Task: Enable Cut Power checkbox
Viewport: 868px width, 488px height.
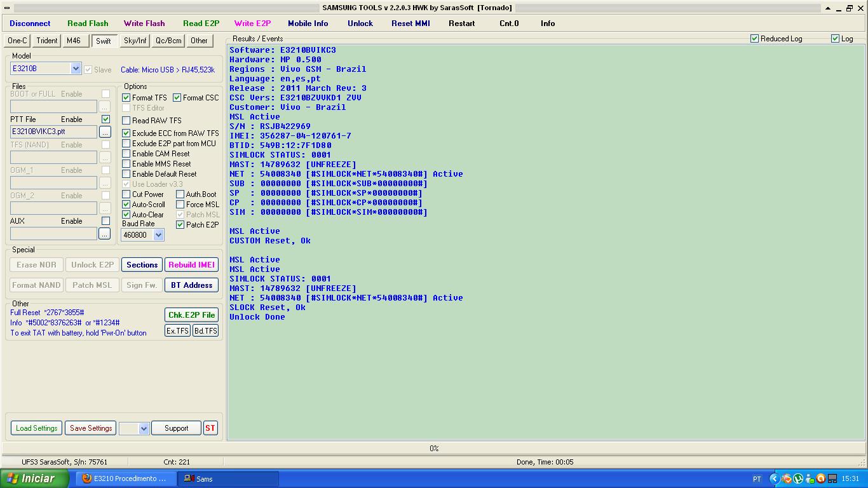Action: [126, 194]
